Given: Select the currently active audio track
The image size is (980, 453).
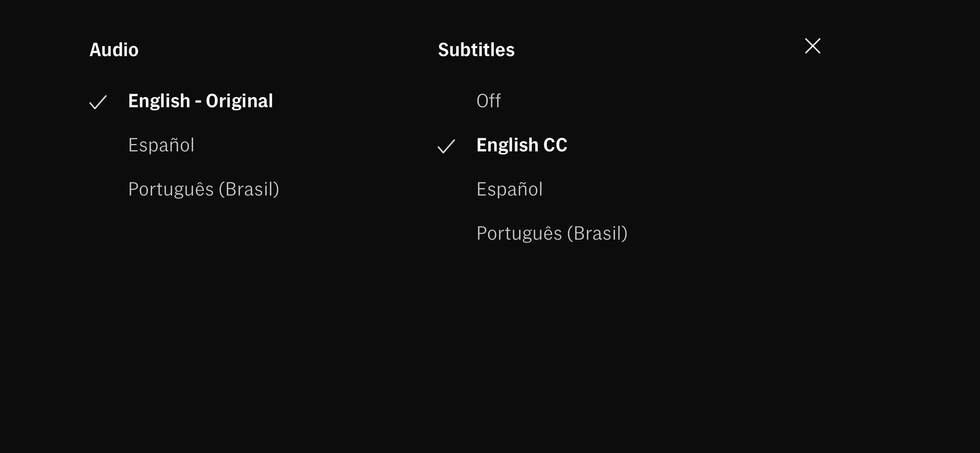Looking at the screenshot, I should 200,101.
